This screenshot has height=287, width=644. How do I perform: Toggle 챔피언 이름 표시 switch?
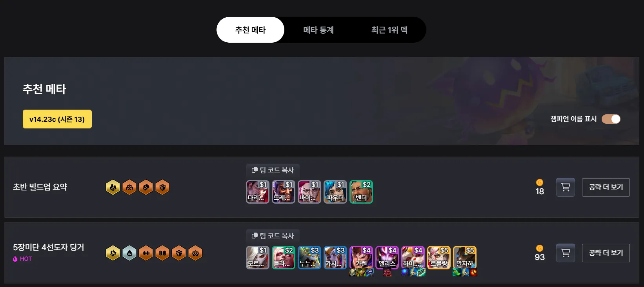(611, 119)
